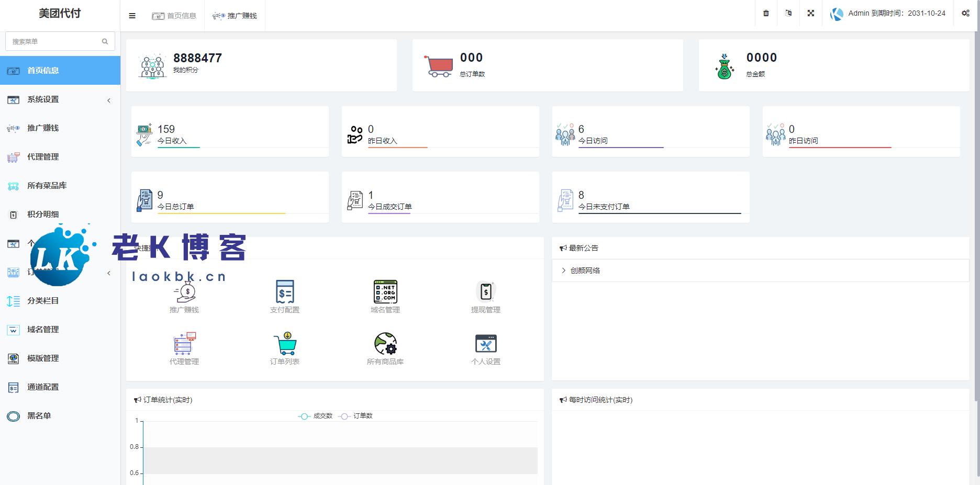Toggle fullscreen with the expand icon
Screen dimensions: 980x485
[810, 14]
